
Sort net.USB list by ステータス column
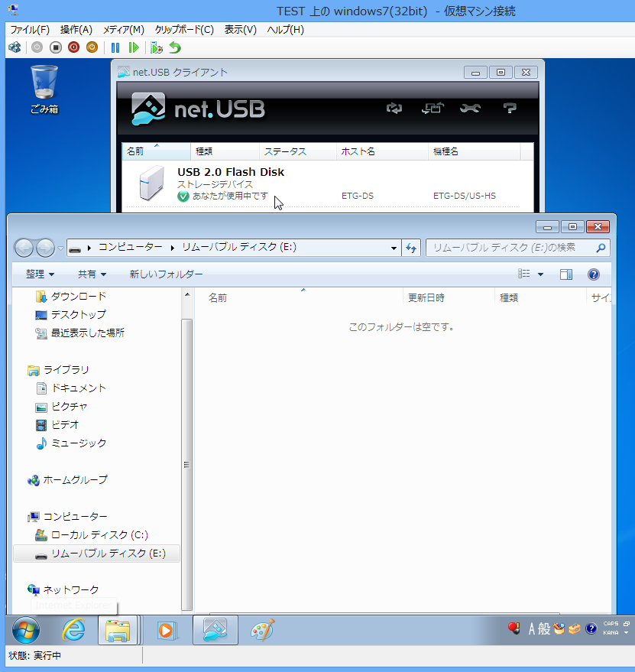click(x=298, y=151)
